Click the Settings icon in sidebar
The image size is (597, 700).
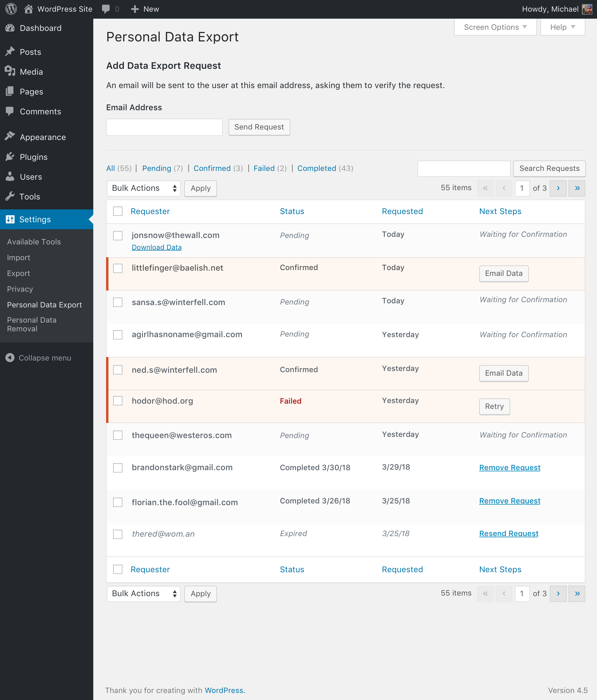pos(10,219)
